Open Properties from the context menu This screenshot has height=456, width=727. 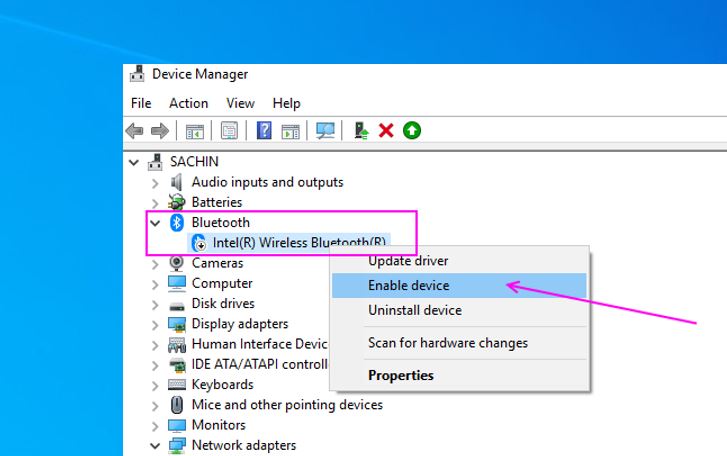click(x=459, y=375)
